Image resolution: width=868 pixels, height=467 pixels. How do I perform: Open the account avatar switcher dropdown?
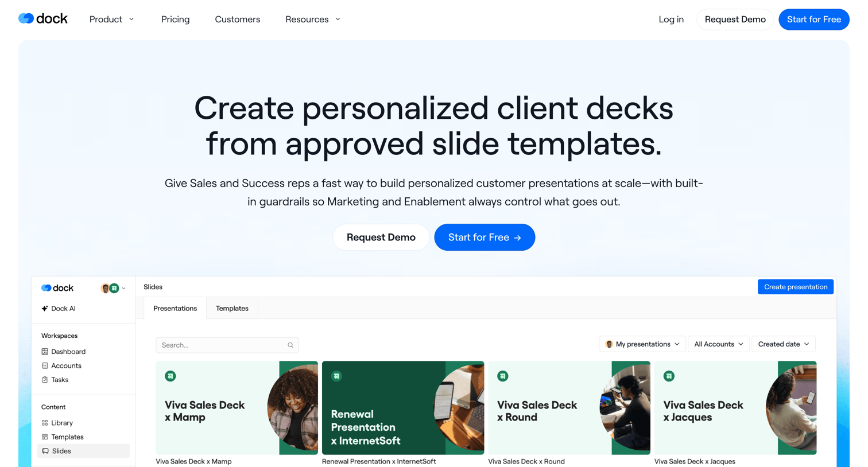coord(113,288)
